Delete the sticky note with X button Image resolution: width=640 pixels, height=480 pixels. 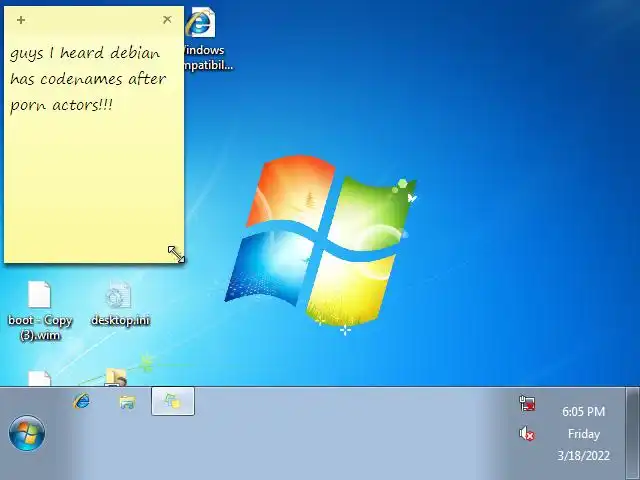point(167,19)
